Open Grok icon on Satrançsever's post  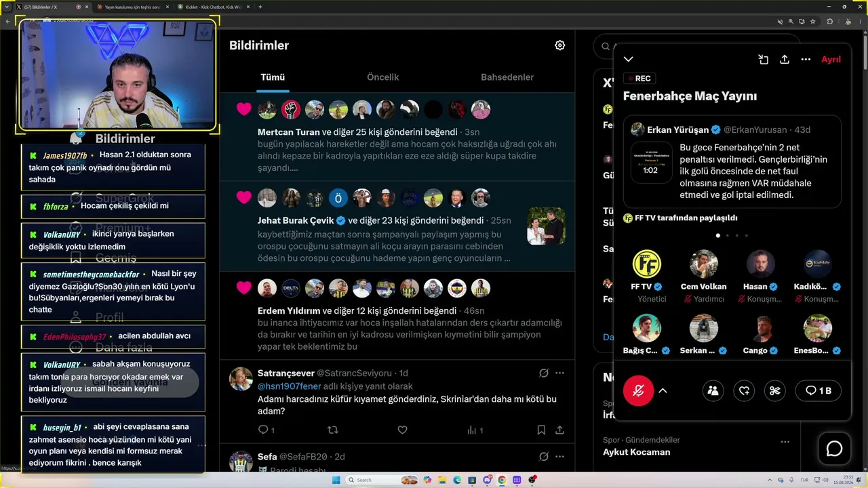(543, 373)
